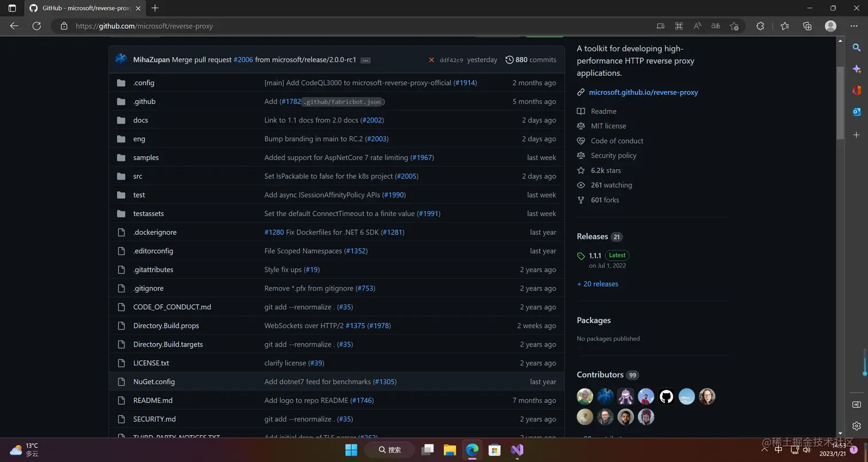Viewport: 868px width, 462px height.
Task: Open pull request #2006 link
Action: [243, 60]
